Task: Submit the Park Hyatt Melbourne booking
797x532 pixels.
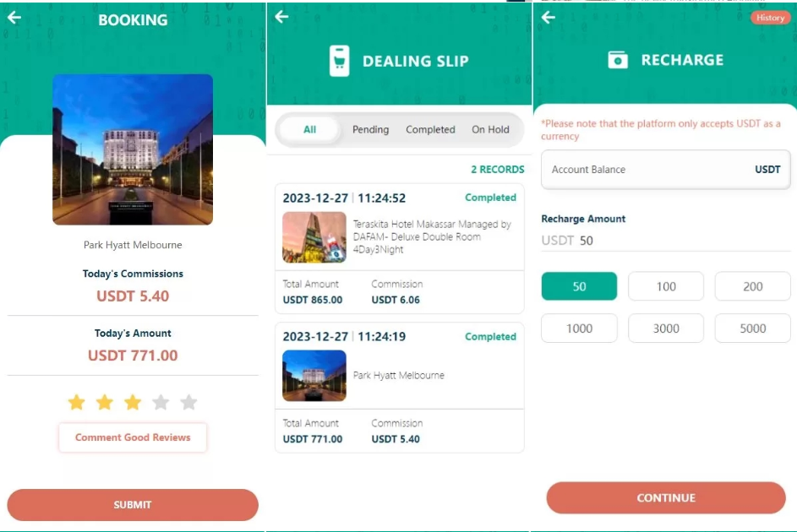Action: 133,505
